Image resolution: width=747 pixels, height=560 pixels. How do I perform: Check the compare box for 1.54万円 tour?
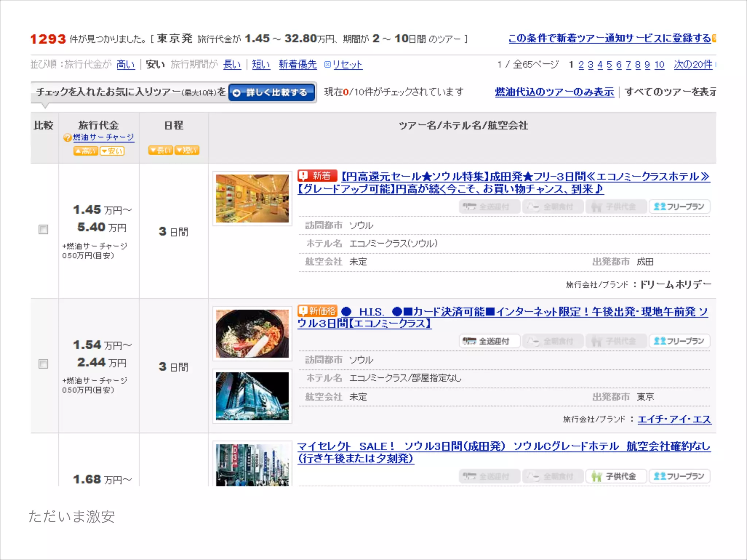[43, 364]
